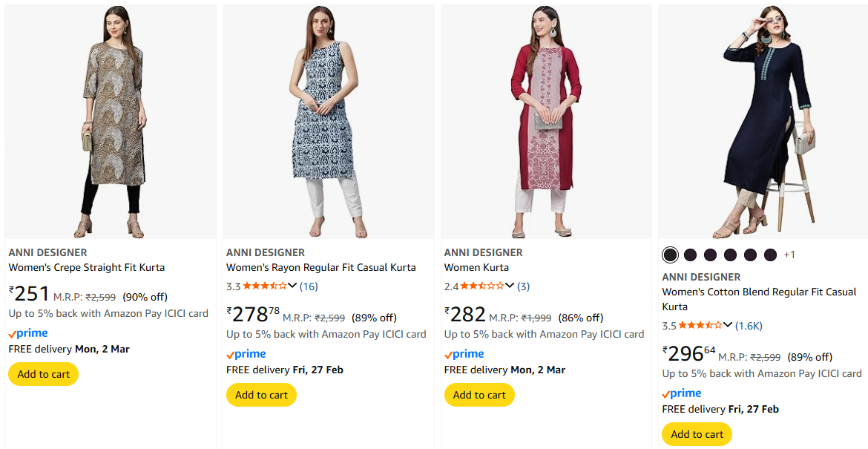Click the Prime badge under the ₹282 Women Kurta
This screenshot has height=449, width=868.
point(464,354)
